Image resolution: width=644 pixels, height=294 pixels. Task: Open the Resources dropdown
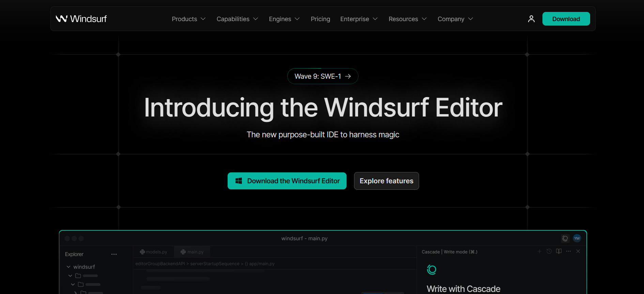pos(408,19)
